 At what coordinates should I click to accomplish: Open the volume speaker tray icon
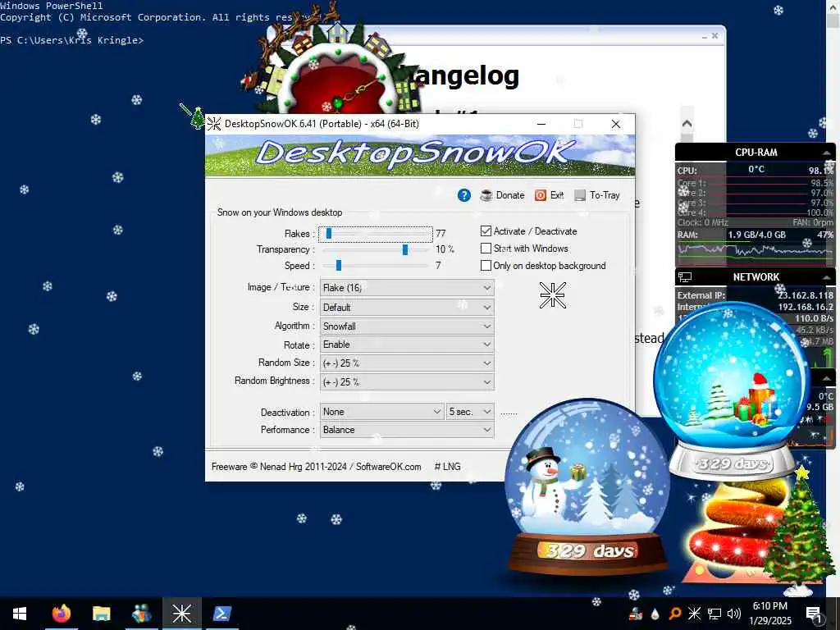[x=734, y=614]
